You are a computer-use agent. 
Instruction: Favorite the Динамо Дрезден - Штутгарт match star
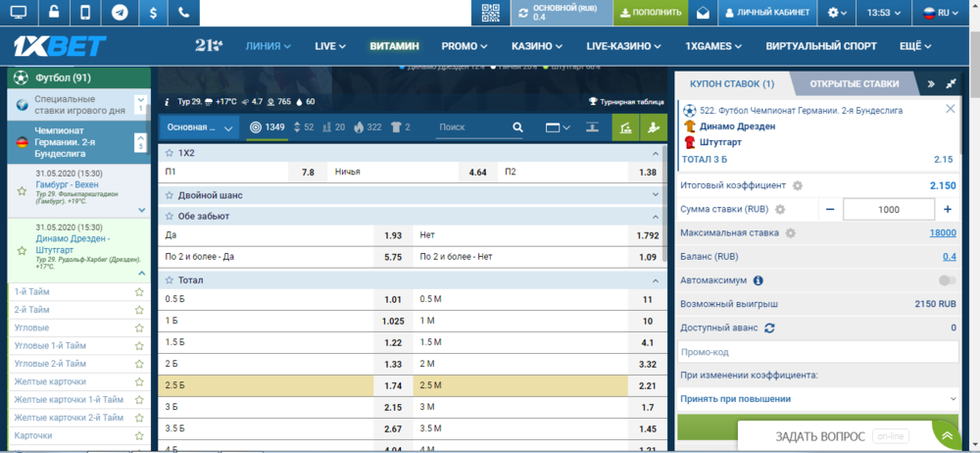pyautogui.click(x=22, y=250)
